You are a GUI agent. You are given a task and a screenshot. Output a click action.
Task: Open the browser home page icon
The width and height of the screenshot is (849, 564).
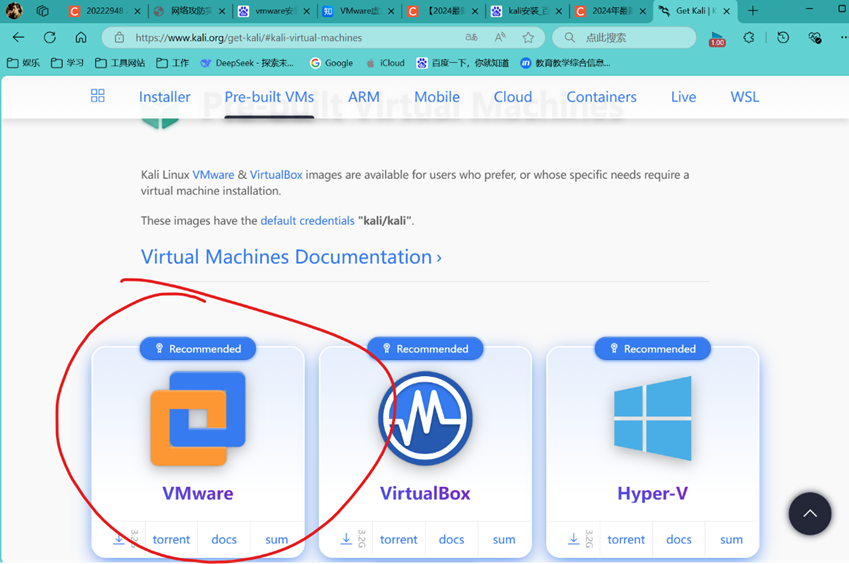(81, 37)
